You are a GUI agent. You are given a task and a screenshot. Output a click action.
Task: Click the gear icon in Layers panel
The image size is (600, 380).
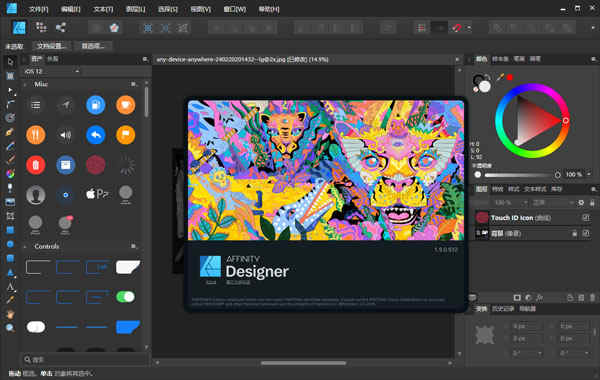581,202
